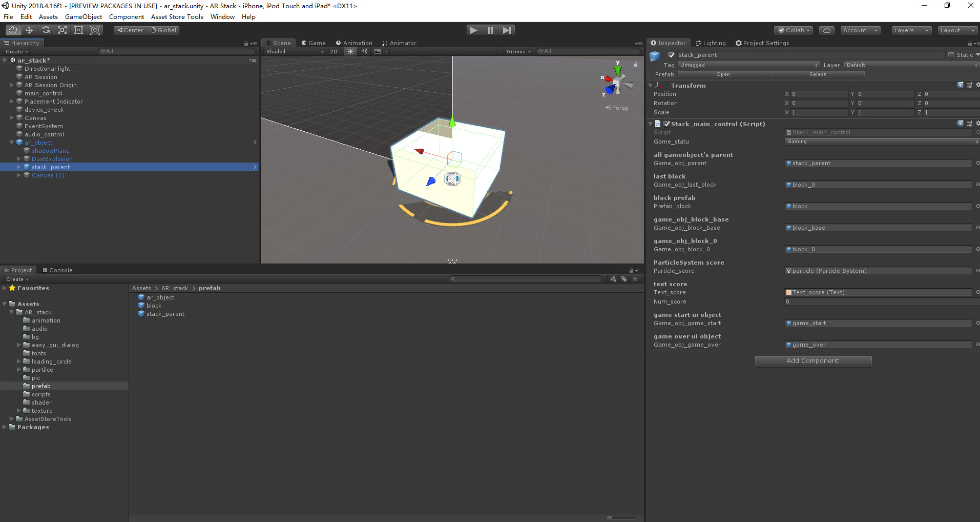Select the Hand tool
Image resolution: width=980 pixels, height=522 pixels.
(12, 30)
